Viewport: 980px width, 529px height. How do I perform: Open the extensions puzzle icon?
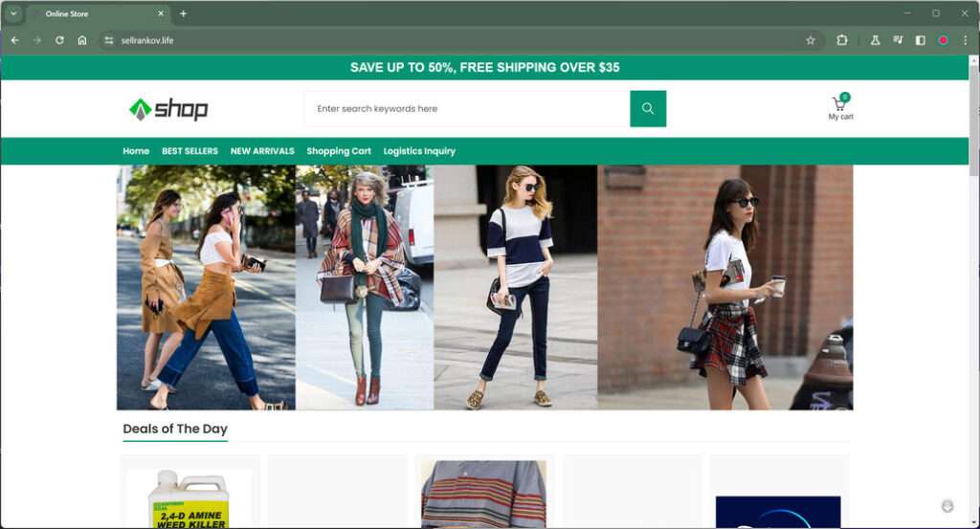[842, 40]
